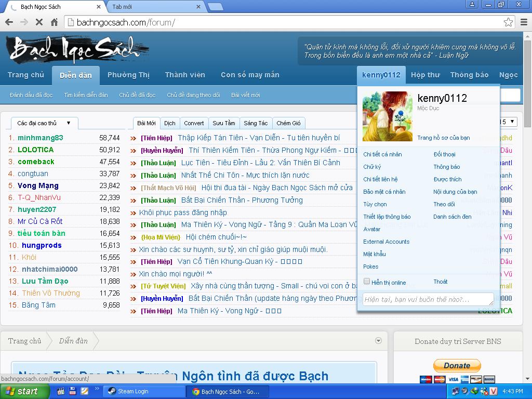
Task: Switch to the Dịch tab
Action: point(169,123)
